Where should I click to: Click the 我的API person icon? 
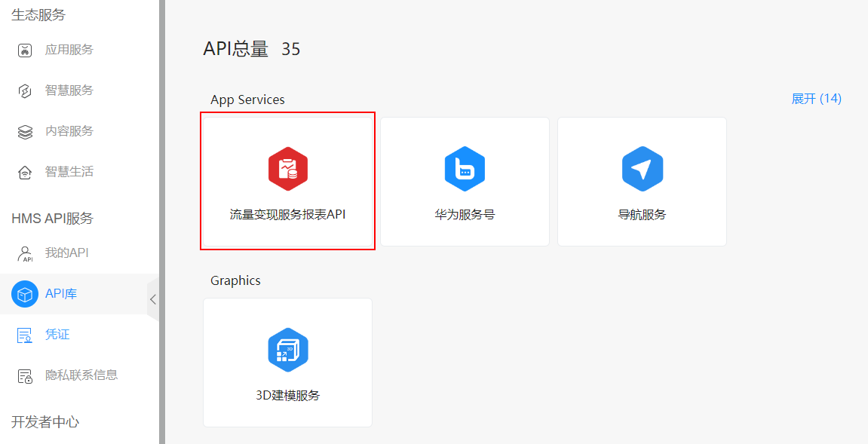[25, 253]
